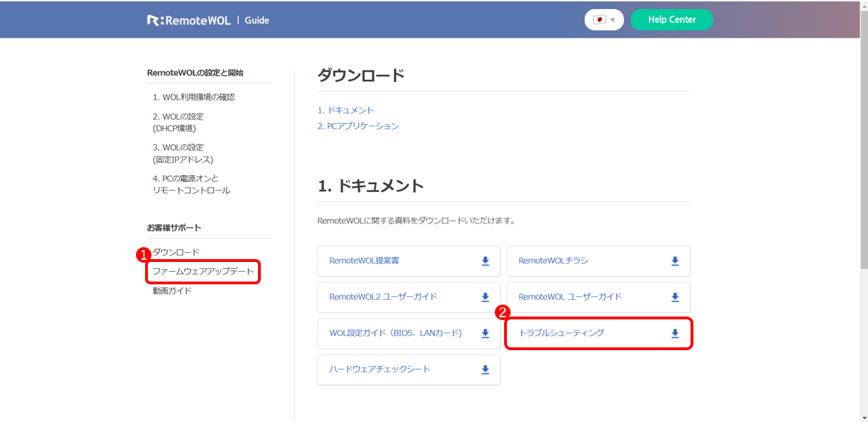Select ファームウェアアップデート in sidebar

point(203,271)
